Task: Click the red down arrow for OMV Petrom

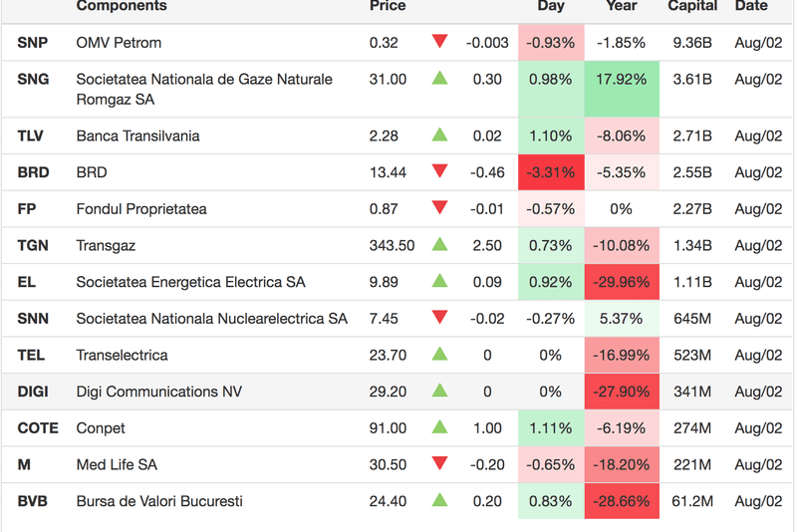Action: [x=439, y=43]
